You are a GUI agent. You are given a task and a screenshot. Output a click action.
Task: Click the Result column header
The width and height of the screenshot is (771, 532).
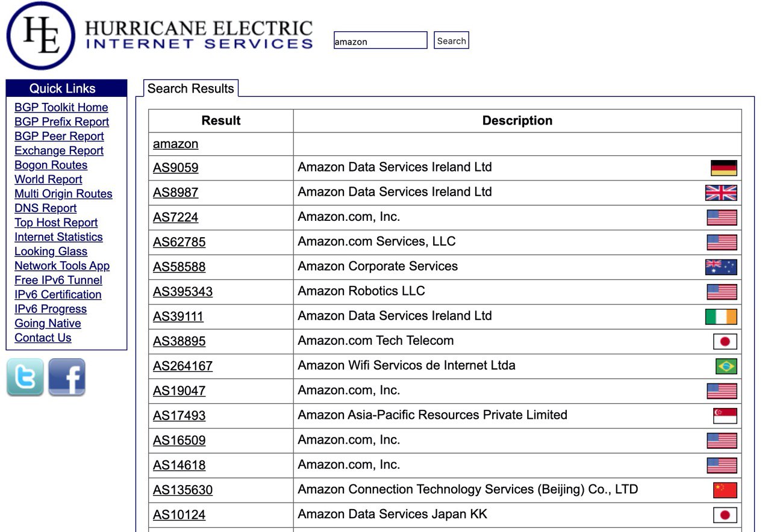coord(221,120)
